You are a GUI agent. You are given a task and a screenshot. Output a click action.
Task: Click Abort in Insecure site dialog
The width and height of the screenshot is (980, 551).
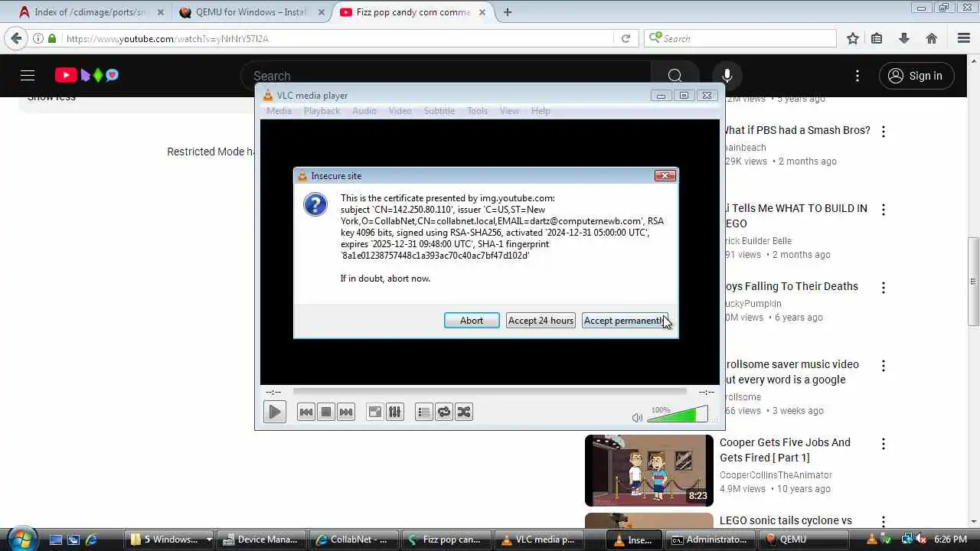(x=472, y=321)
